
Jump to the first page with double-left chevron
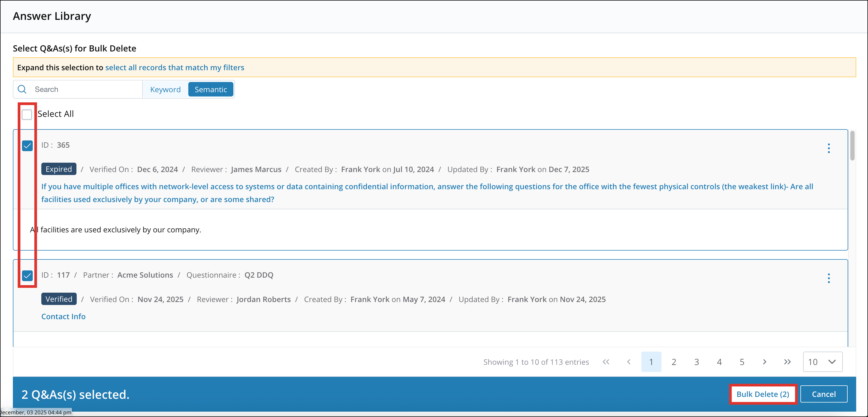tap(606, 362)
